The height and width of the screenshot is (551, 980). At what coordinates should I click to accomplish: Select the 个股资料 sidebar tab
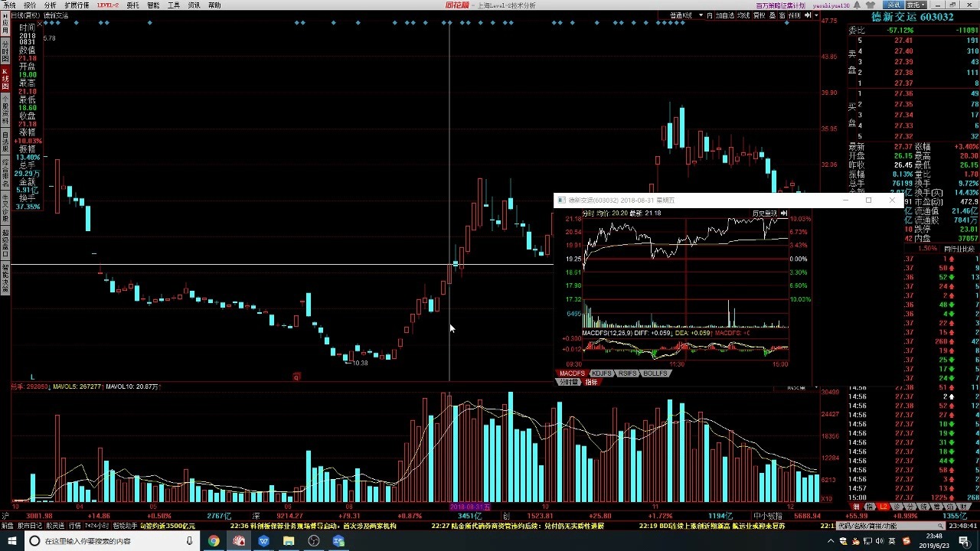[x=5, y=111]
